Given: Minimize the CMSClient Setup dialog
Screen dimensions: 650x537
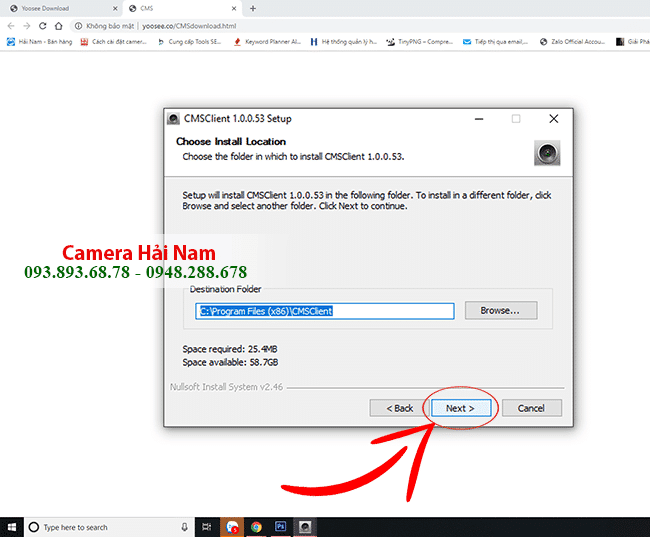Looking at the screenshot, I should (x=479, y=119).
